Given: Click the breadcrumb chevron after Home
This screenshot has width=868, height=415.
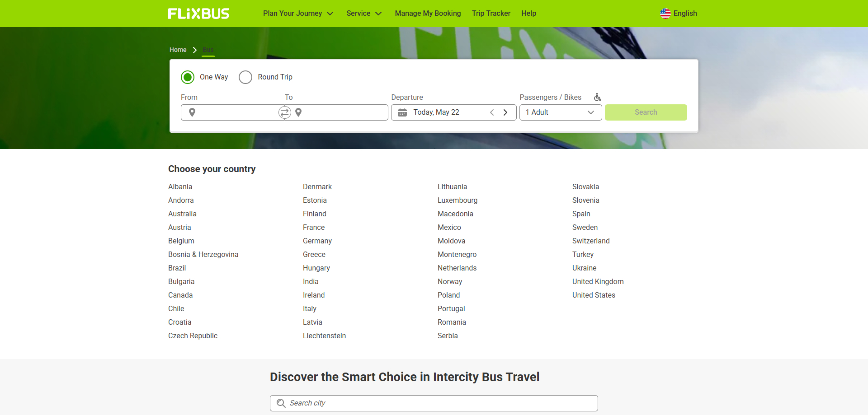Looking at the screenshot, I should click(195, 50).
